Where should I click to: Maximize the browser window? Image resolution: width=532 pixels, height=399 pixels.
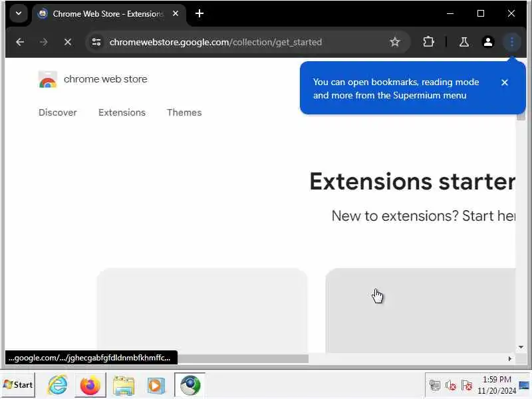tap(480, 13)
